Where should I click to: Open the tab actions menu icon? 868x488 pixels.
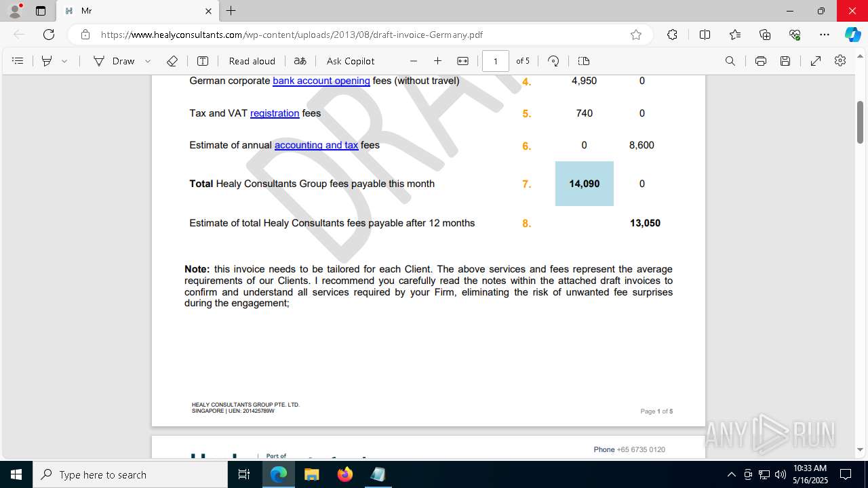41,11
